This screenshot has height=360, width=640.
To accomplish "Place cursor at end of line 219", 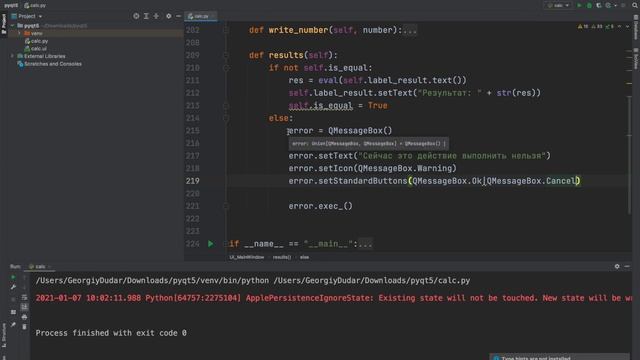I will 580,181.
